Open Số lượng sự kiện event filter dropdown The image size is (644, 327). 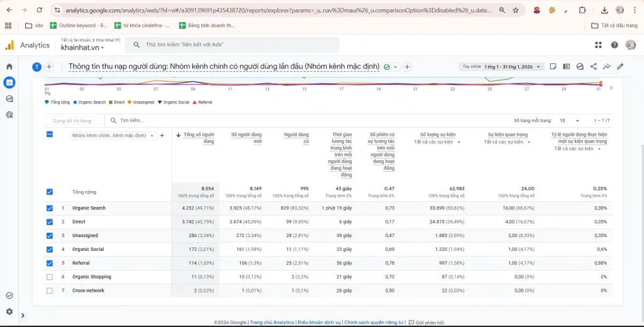click(437, 142)
